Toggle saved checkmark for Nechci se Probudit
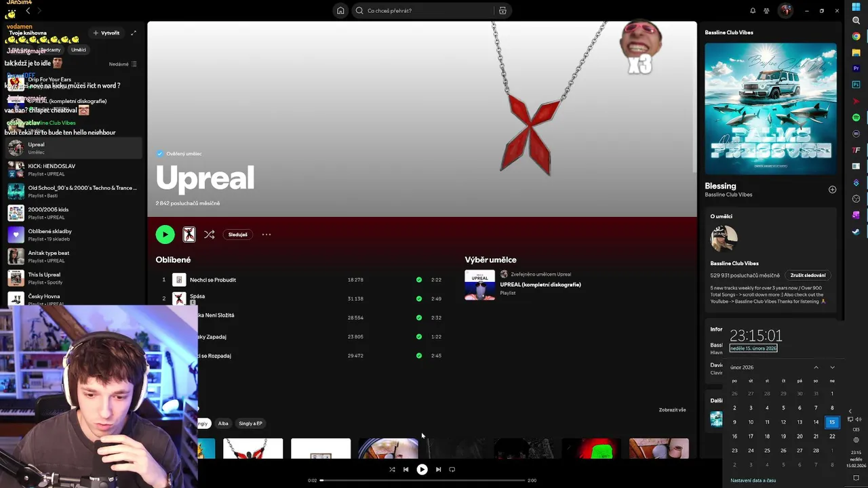 [x=419, y=280]
